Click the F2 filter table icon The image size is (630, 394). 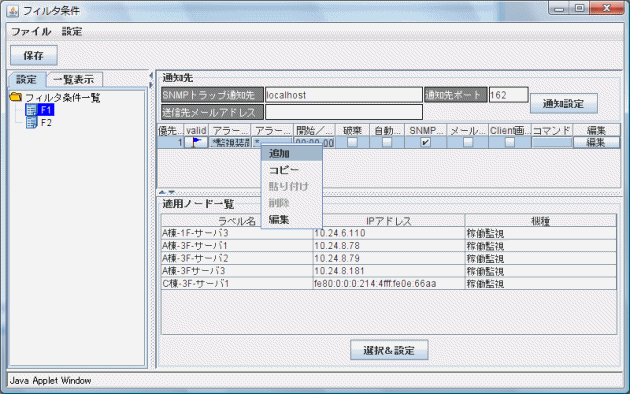pyautogui.click(x=31, y=122)
